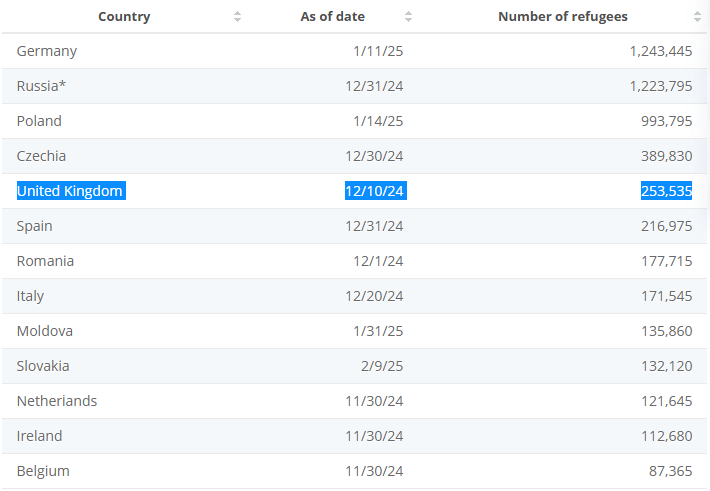The height and width of the screenshot is (491, 710).
Task: Click the Number of refugees header text
Action: [563, 17]
